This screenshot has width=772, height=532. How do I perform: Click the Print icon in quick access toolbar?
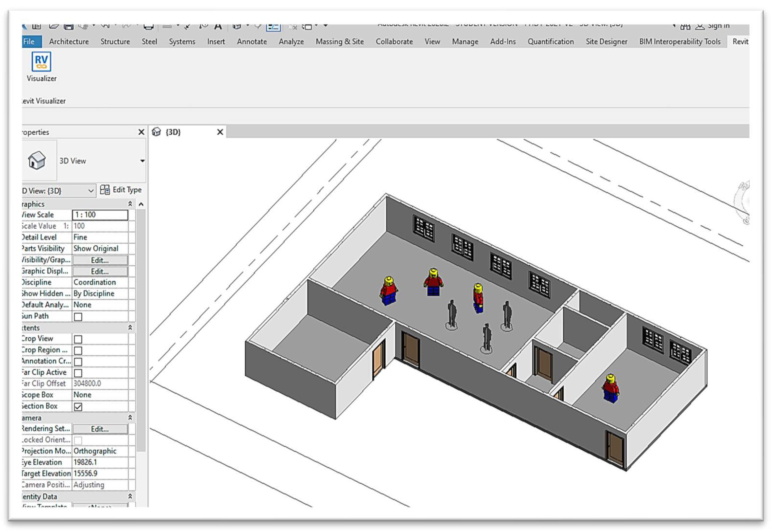click(x=149, y=26)
